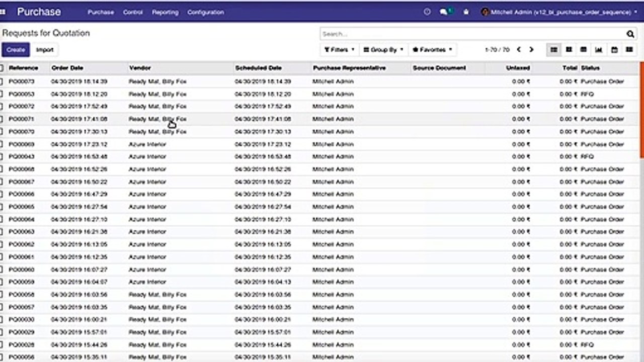The image size is (644, 362).
Task: Switch to graph view
Action: click(599, 50)
